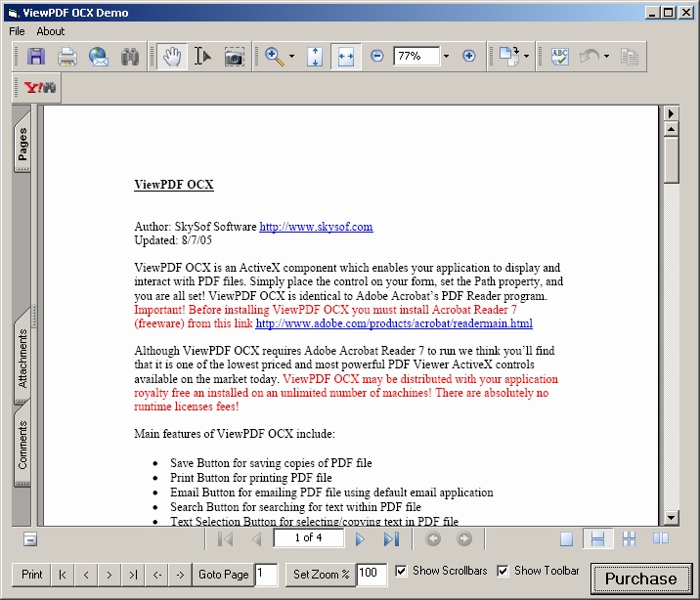Click the zoom out minus button

pos(377,56)
